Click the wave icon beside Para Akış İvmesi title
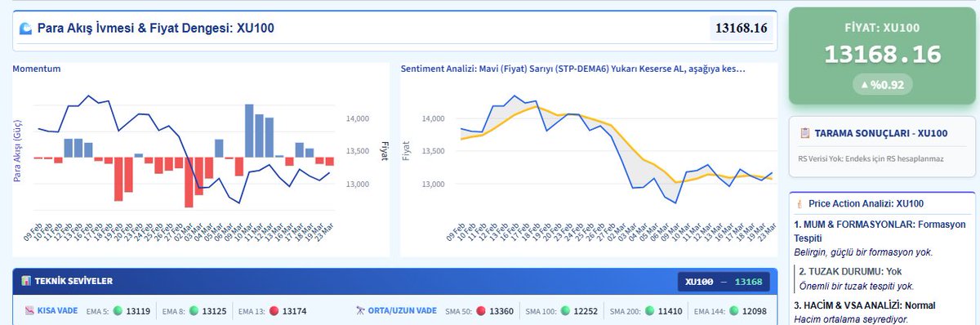 (x=25, y=29)
